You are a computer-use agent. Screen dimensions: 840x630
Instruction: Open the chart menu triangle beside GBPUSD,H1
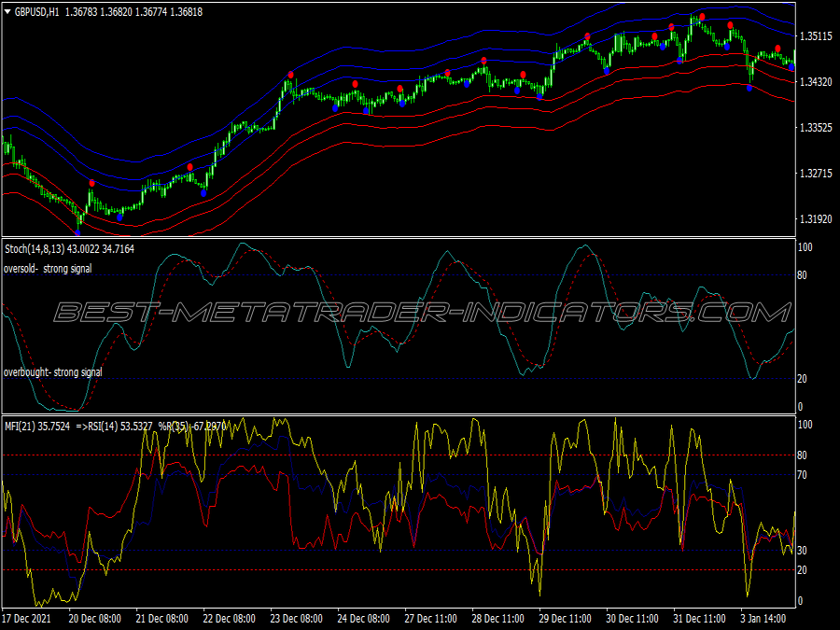tap(7, 11)
